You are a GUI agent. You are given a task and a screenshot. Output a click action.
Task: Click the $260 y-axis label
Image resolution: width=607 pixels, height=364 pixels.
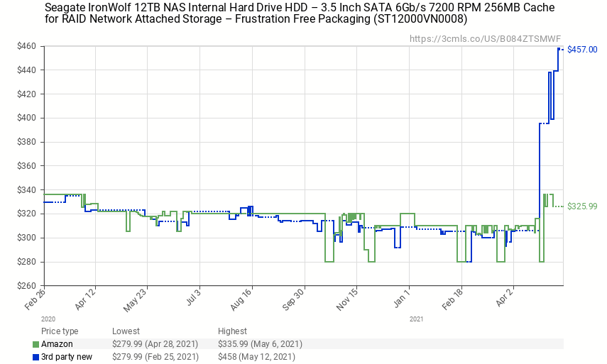pos(27,286)
